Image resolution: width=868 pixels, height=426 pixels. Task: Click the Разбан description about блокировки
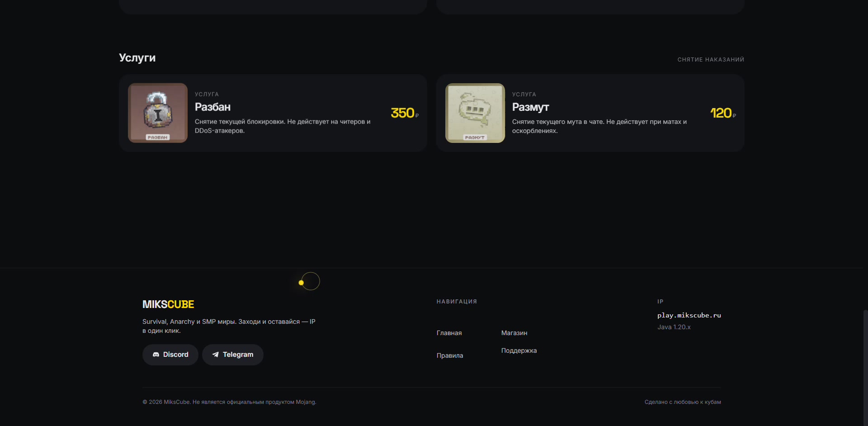tap(283, 126)
